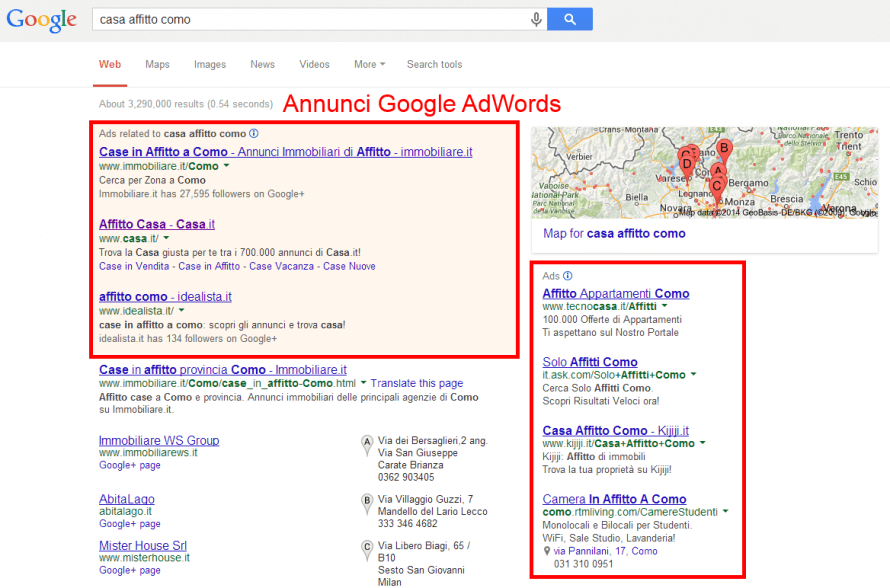
Task: Expand arrow next to www.immobiliare.it/Como ad URL
Action: (226, 166)
